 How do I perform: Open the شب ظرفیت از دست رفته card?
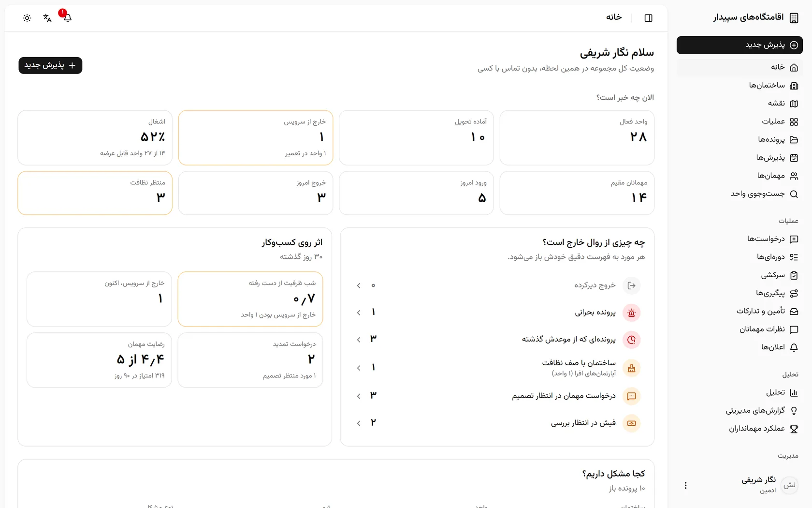tap(250, 299)
